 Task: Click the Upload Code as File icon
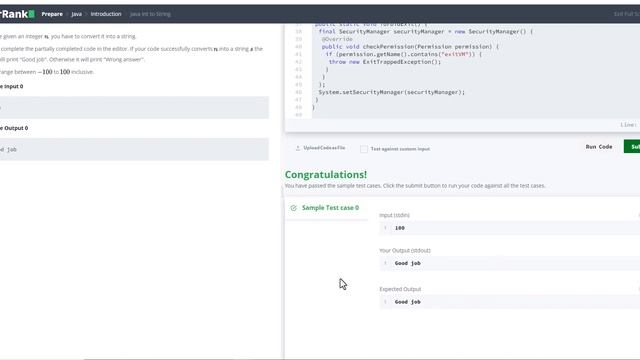(x=298, y=148)
